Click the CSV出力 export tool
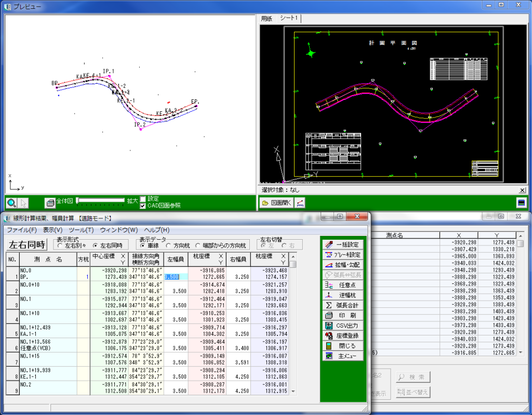Screen dimensions: 532x415 click(343, 326)
